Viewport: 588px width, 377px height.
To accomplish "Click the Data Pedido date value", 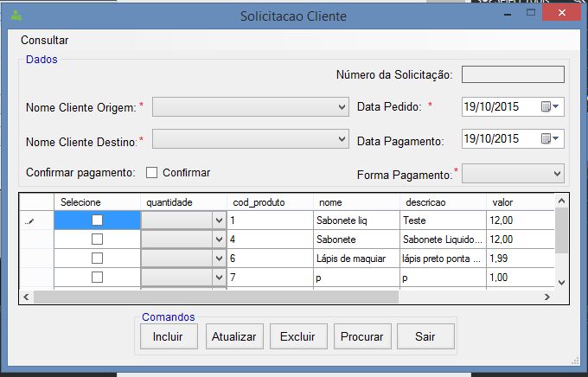I will tap(491, 107).
